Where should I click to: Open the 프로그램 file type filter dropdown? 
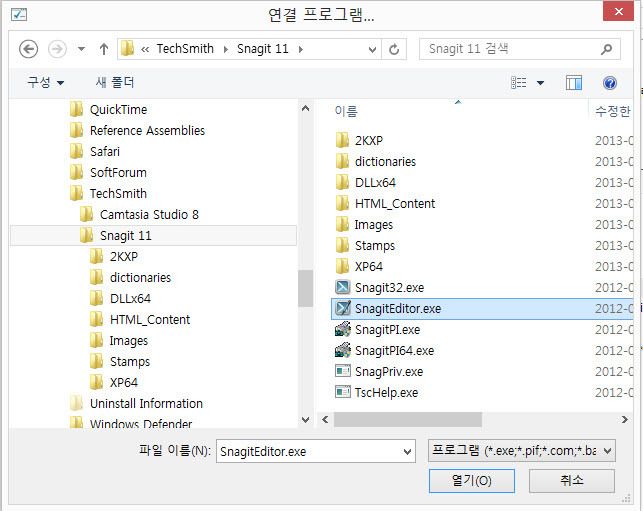522,451
